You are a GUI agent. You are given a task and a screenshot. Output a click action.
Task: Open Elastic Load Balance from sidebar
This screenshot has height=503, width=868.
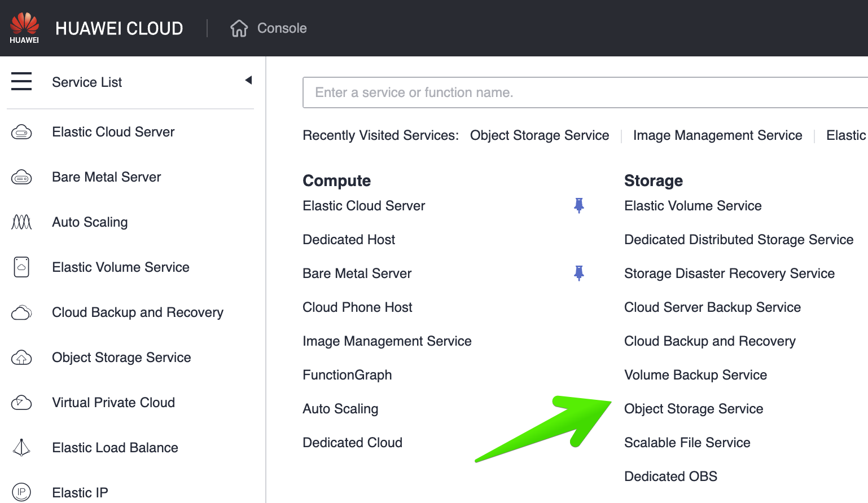(x=115, y=448)
